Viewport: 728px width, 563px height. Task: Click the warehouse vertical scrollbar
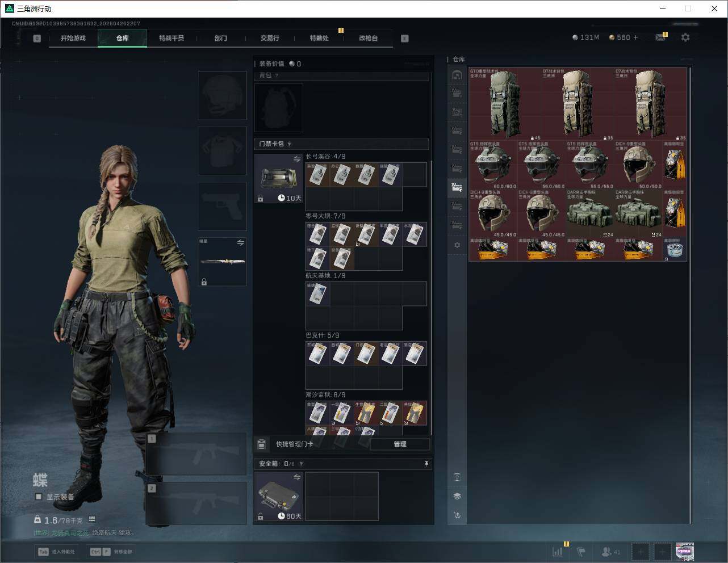pos(691,295)
